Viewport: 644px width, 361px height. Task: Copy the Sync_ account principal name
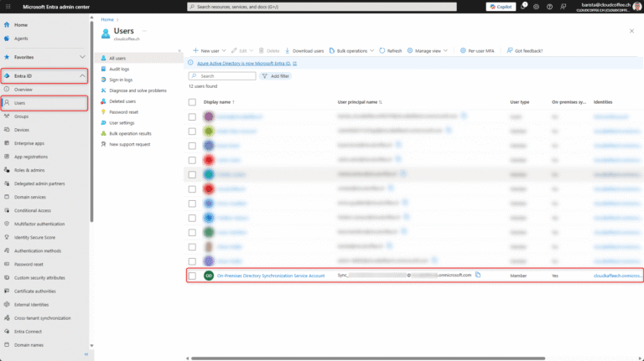(478, 275)
